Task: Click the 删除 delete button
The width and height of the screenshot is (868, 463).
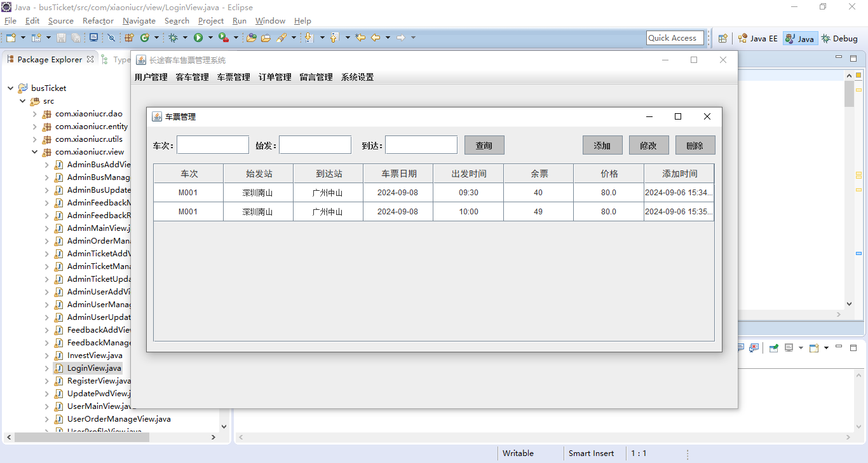Action: coord(695,145)
